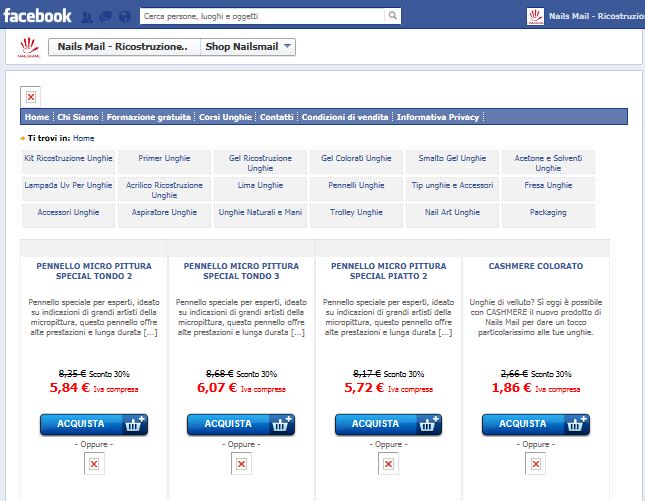
Task: Open Condizioni di vendita menu item
Action: [345, 117]
